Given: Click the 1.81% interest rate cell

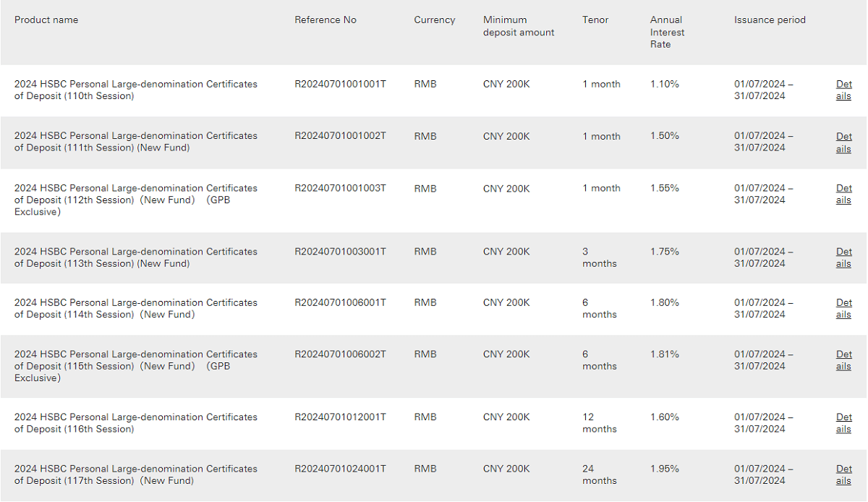Looking at the screenshot, I should click(x=664, y=354).
